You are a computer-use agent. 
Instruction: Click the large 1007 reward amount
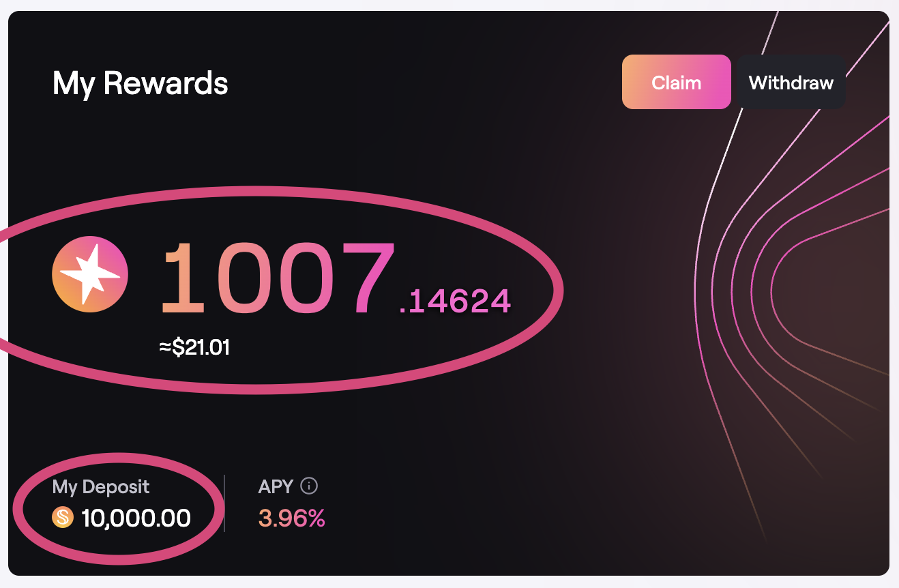276,278
